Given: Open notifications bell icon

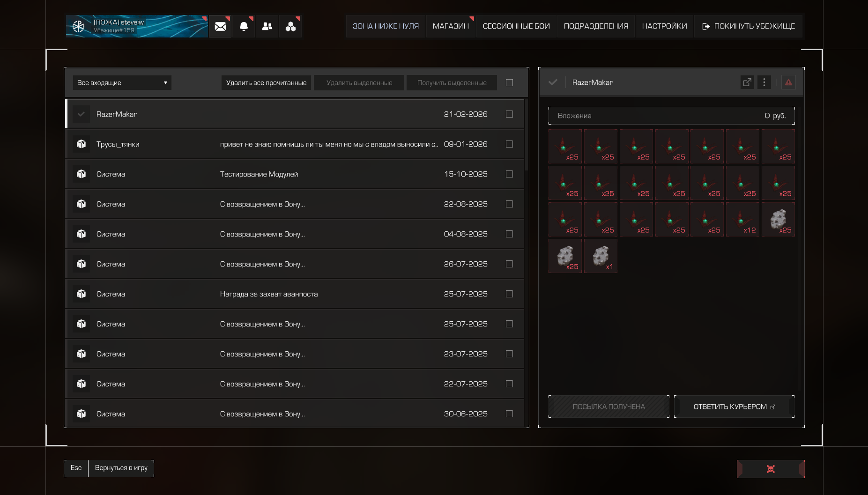Looking at the screenshot, I should click(244, 26).
